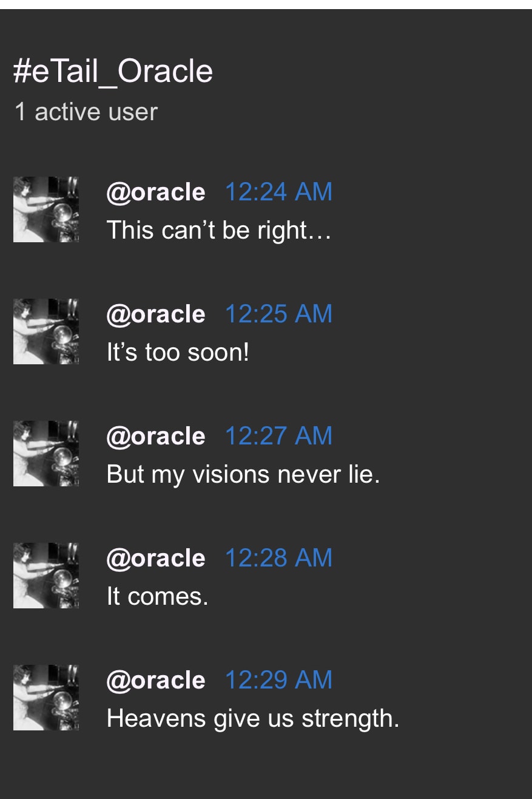Click the 12:25 AM timestamp
This screenshot has height=799, width=532.
coord(278,314)
